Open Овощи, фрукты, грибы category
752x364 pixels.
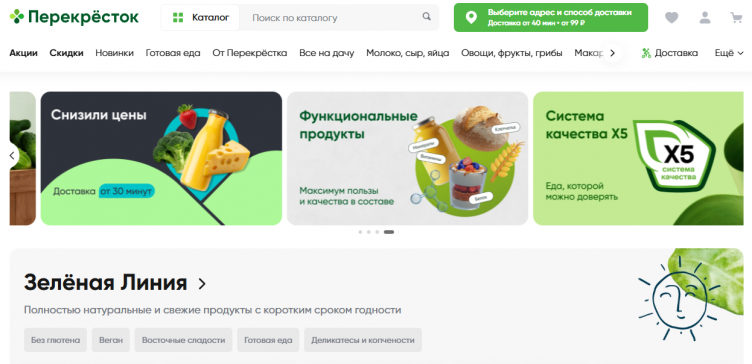coord(512,53)
